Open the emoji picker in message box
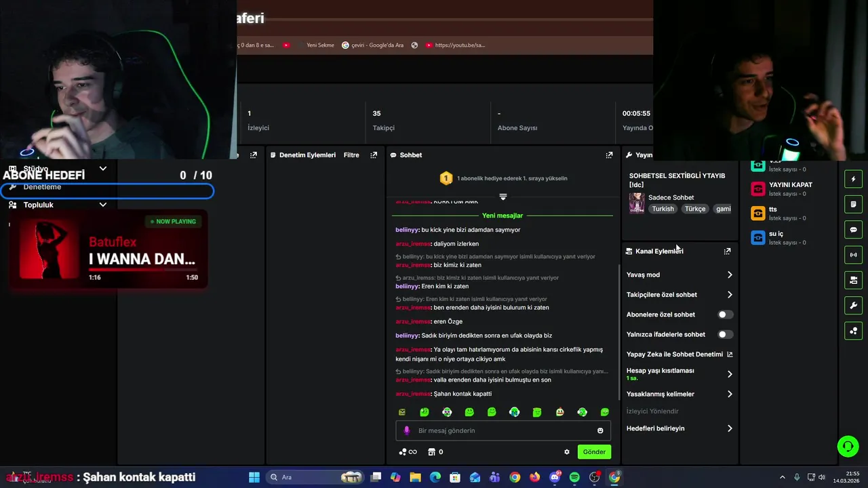The height and width of the screenshot is (488, 868). point(600,430)
